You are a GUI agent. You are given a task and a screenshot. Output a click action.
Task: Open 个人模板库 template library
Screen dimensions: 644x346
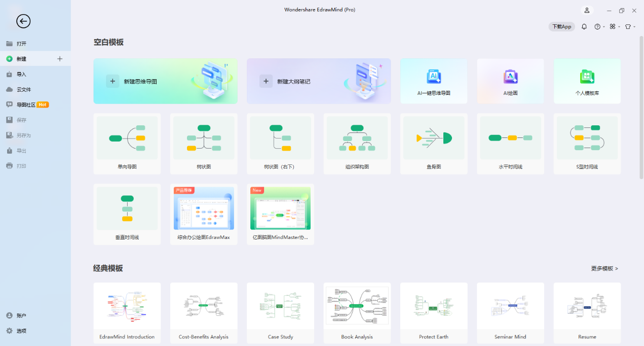(x=587, y=81)
